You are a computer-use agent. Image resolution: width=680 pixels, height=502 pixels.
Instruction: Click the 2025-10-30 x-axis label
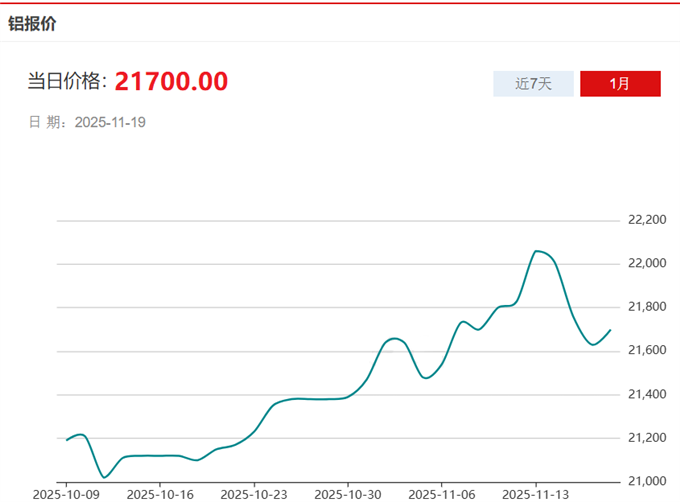(347, 494)
